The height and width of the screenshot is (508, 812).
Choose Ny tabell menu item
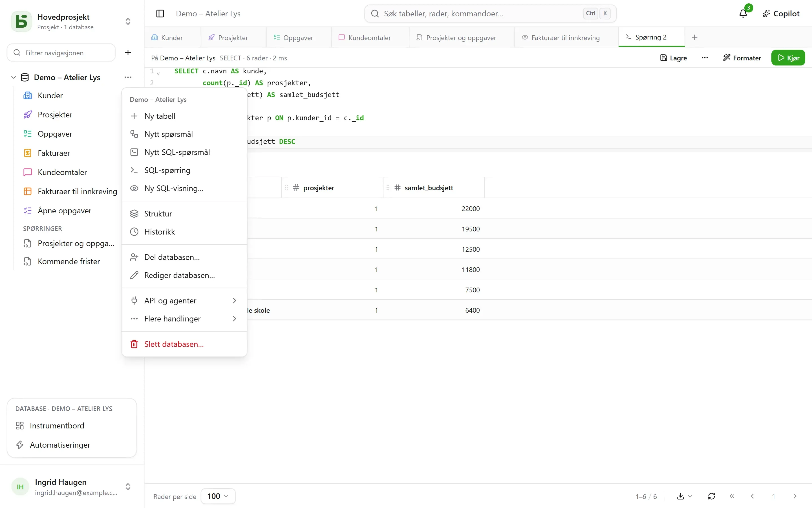pyautogui.click(x=184, y=116)
